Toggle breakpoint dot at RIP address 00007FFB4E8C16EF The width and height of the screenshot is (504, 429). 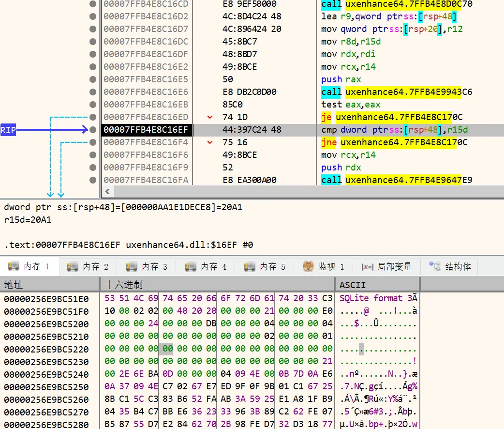point(93,130)
